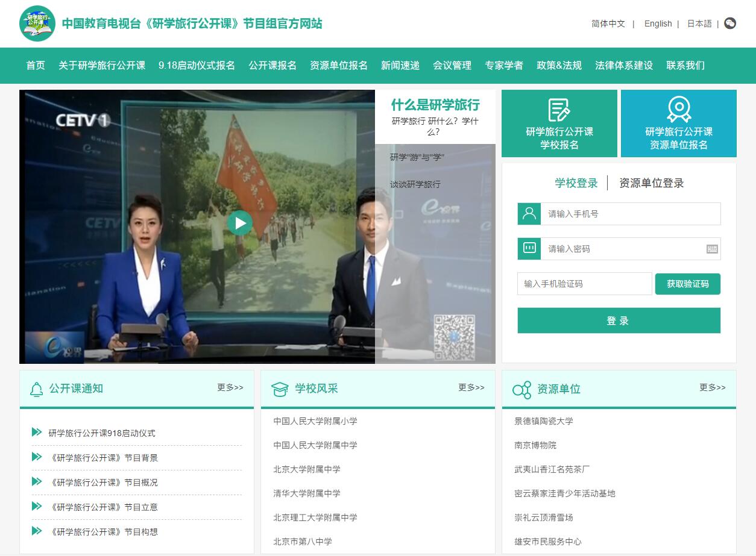This screenshot has width=756, height=556.
Task: Select the 学校登录 tab
Action: tap(576, 183)
